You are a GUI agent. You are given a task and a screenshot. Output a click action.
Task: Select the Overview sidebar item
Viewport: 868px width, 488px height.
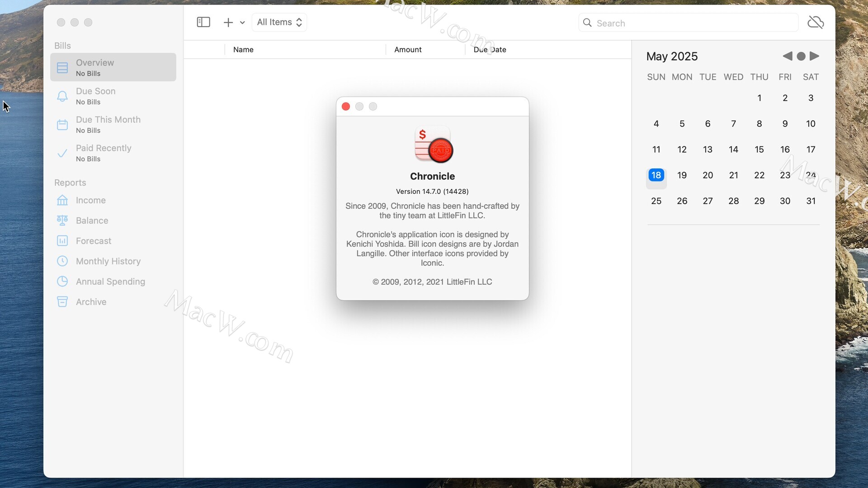pyautogui.click(x=113, y=67)
